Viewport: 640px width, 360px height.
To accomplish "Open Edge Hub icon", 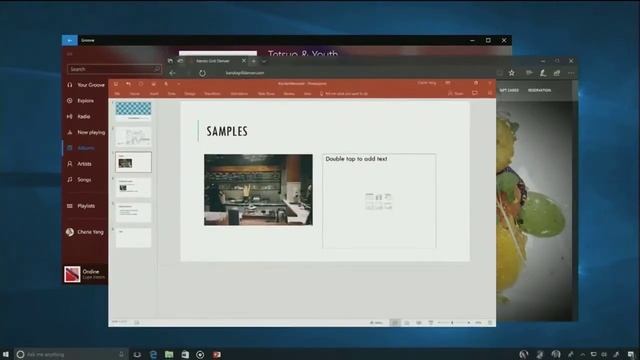I will pos(529,73).
